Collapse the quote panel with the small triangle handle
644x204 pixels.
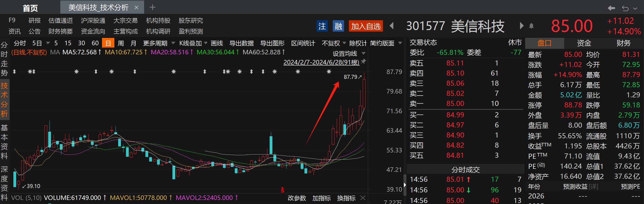point(405,185)
